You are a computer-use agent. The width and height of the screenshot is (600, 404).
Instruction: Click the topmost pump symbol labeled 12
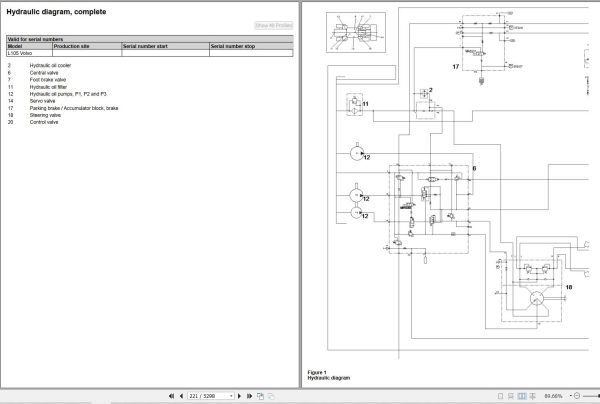(357, 153)
